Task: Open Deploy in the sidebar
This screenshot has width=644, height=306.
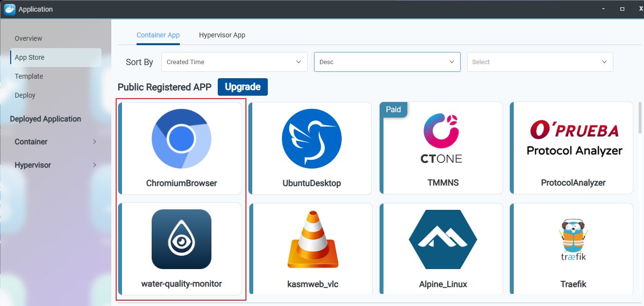Action: pyautogui.click(x=25, y=95)
